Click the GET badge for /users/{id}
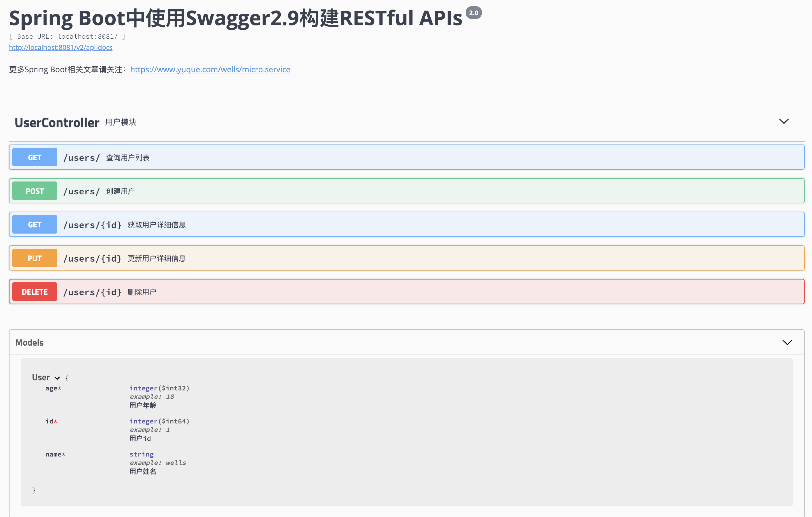812x517 pixels. pos(35,225)
